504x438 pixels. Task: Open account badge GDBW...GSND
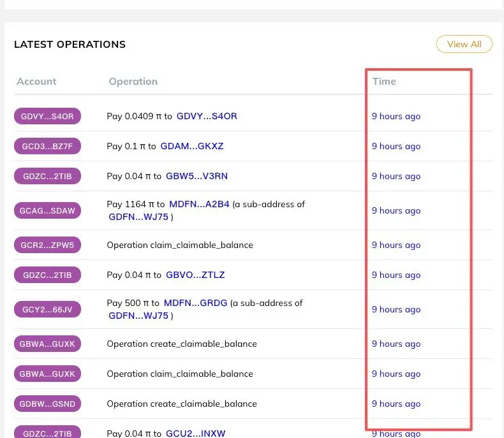47,404
